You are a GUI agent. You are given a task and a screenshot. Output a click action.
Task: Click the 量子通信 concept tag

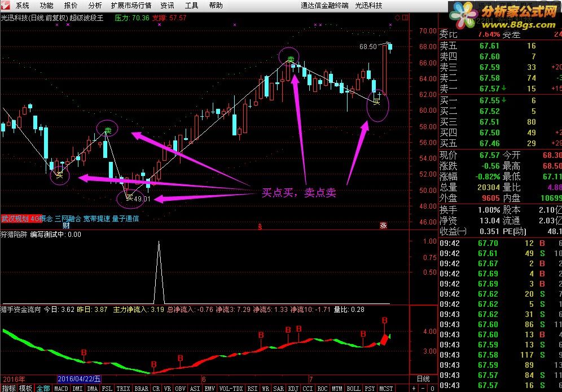(125, 219)
